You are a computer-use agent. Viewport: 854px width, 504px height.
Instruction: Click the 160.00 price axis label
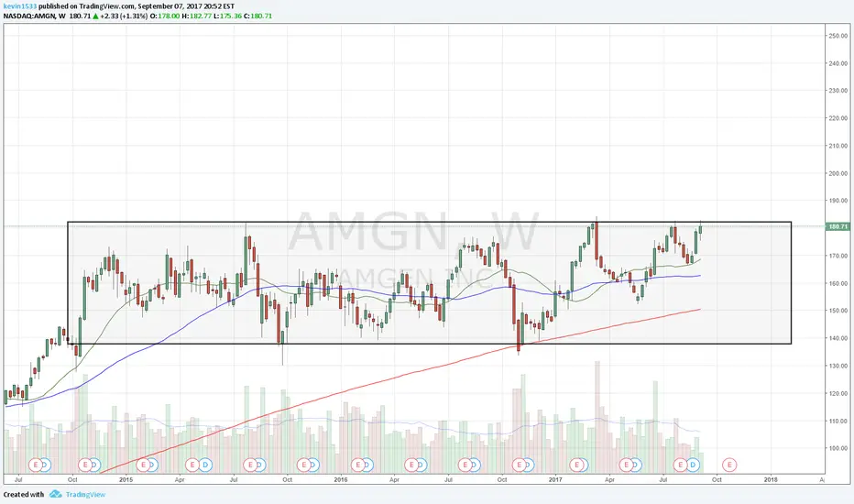[x=838, y=283]
